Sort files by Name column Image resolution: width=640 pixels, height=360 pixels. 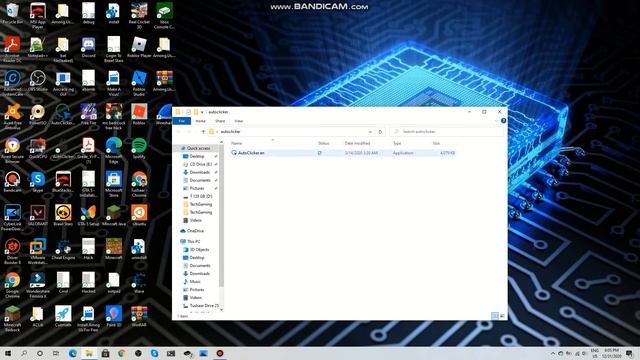pyautogui.click(x=236, y=143)
